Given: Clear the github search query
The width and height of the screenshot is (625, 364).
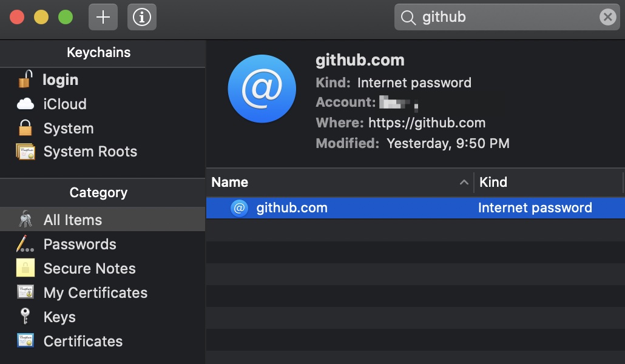Looking at the screenshot, I should pos(607,17).
